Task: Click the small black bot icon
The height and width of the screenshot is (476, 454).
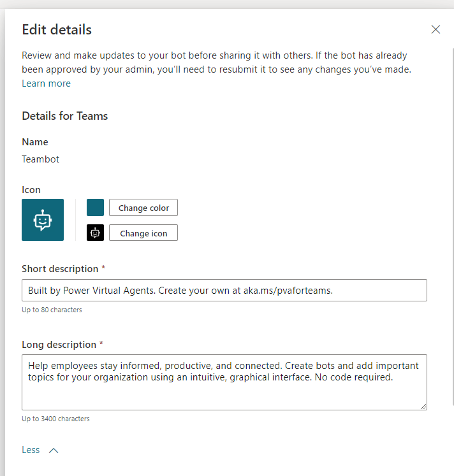Action: 95,233
